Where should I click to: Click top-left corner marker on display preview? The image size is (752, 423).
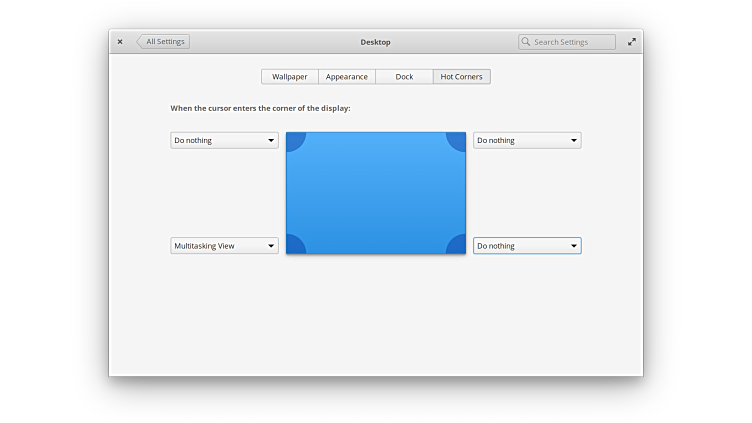[294, 140]
